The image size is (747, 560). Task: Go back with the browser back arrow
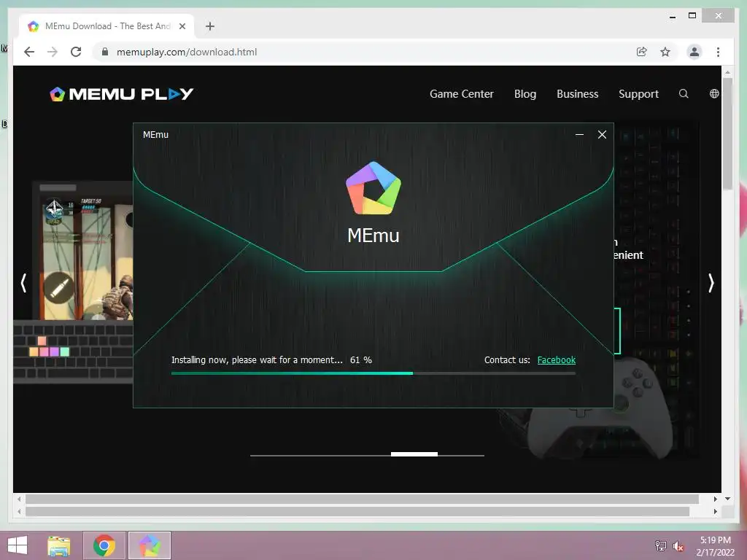(x=29, y=52)
